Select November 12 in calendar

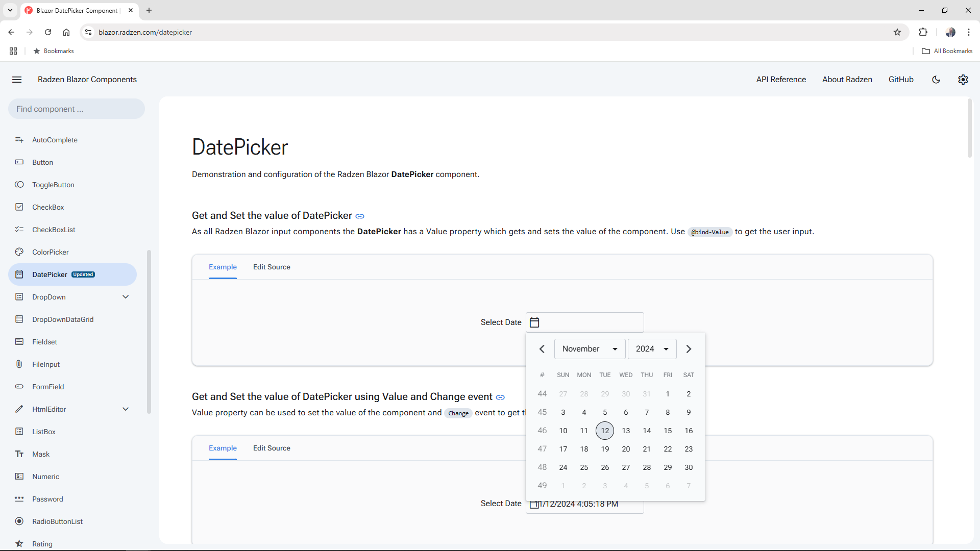pos(605,431)
